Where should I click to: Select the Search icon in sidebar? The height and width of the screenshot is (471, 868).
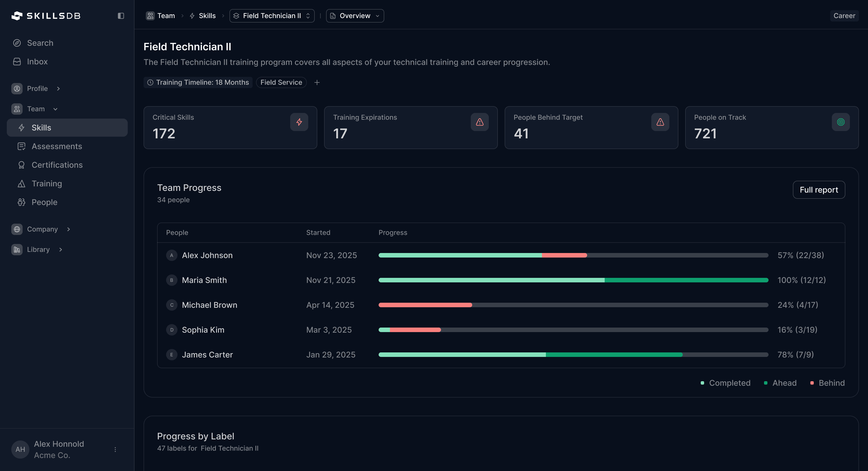pos(17,43)
